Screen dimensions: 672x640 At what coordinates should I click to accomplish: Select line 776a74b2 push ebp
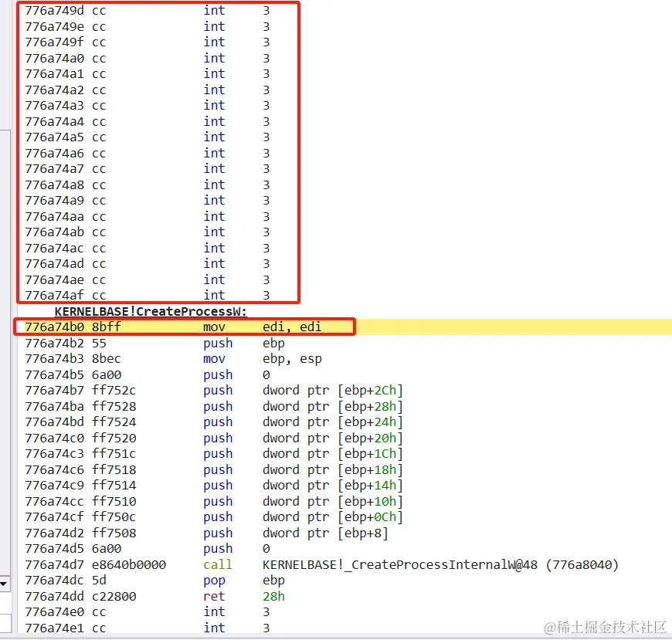[x=154, y=343]
